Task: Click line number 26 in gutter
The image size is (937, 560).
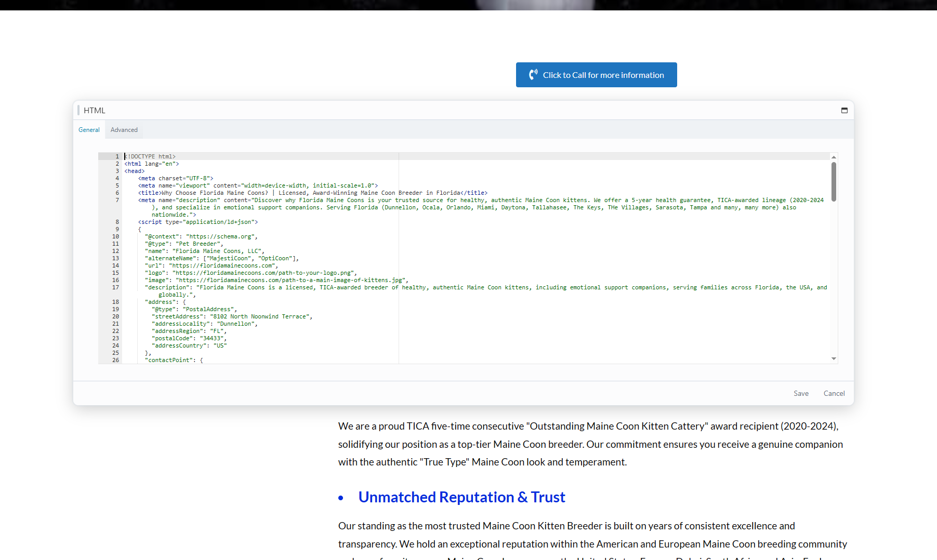Action: point(115,360)
